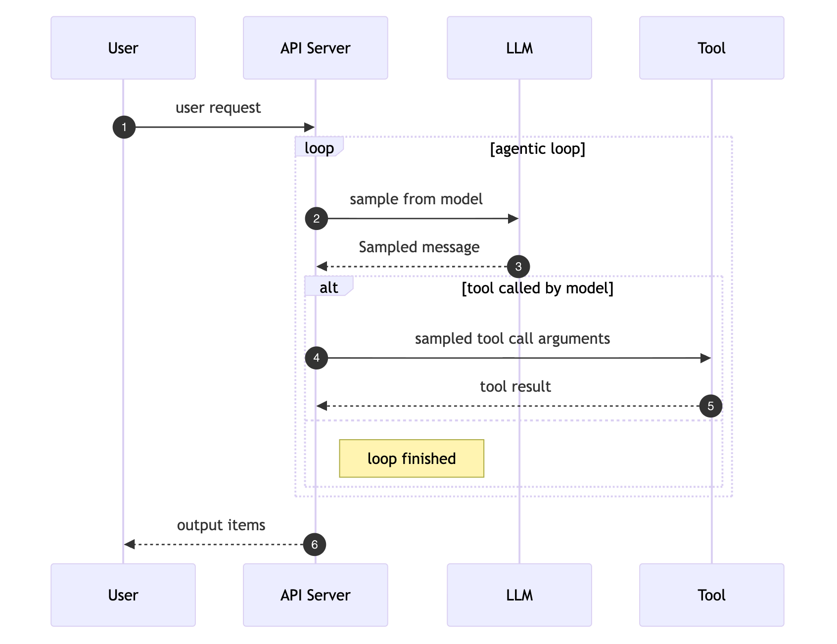Select the agentic loop condition text

tap(538, 148)
